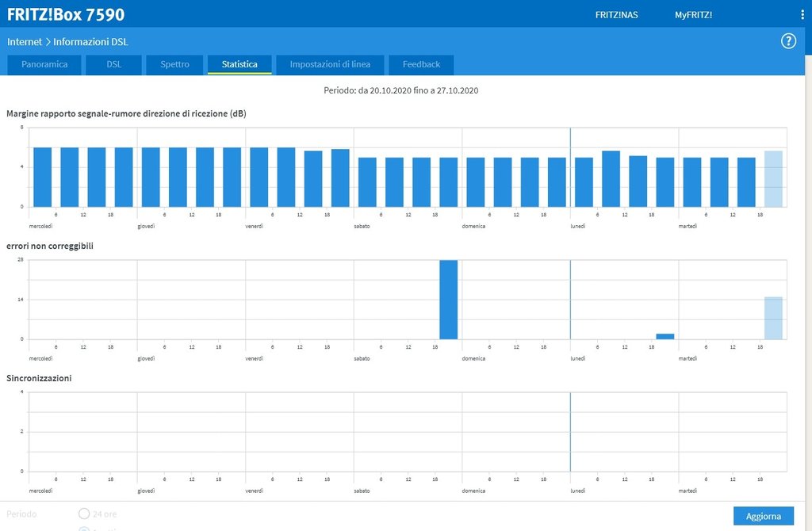Open Impostazioni di linea tab
812x531 pixels.
tap(329, 64)
